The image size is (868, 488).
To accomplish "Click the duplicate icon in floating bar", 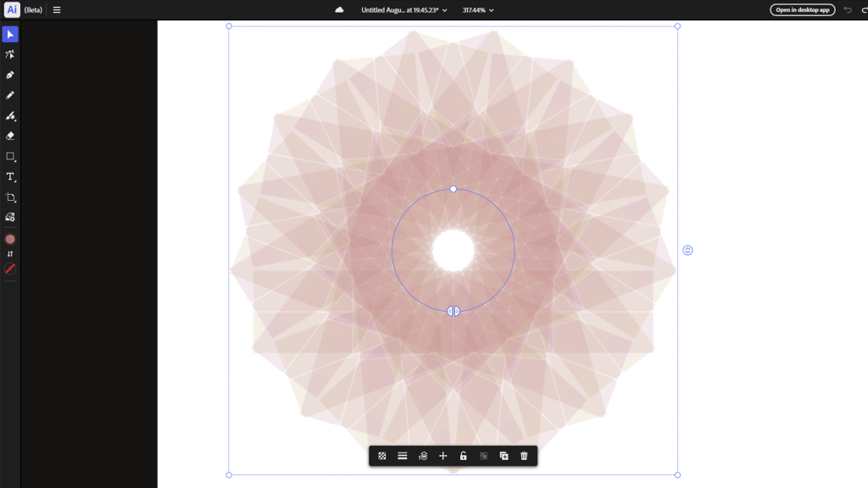I will (504, 456).
